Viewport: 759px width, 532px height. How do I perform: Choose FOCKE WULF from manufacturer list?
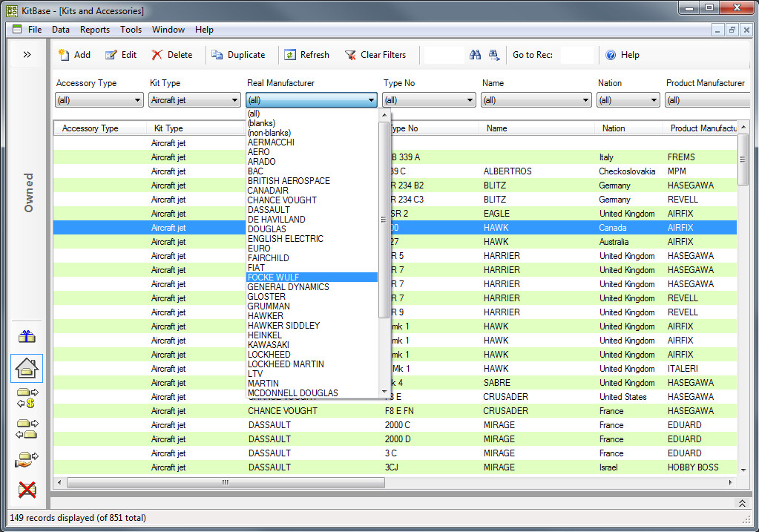click(x=312, y=278)
